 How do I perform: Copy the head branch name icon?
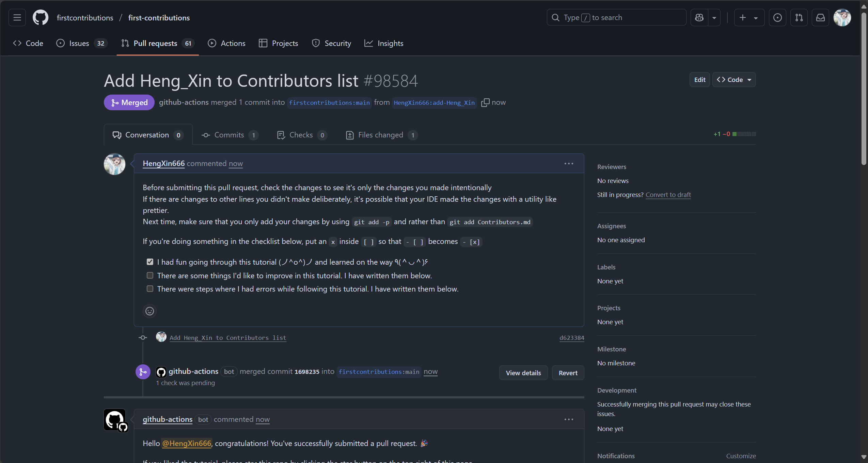tap(485, 102)
